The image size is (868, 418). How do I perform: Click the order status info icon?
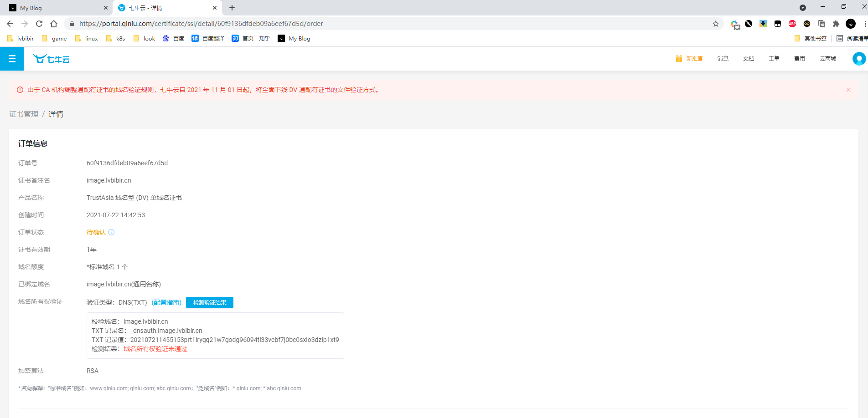111,232
